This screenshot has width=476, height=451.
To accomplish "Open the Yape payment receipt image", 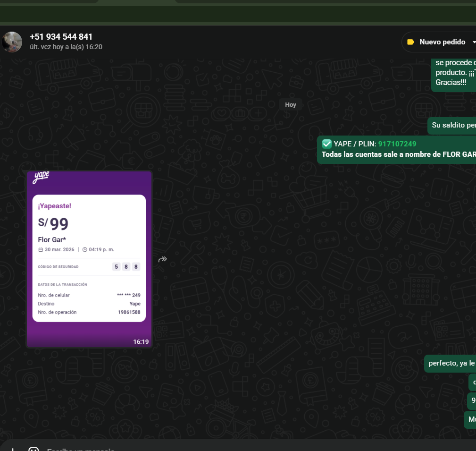I will [89, 259].
